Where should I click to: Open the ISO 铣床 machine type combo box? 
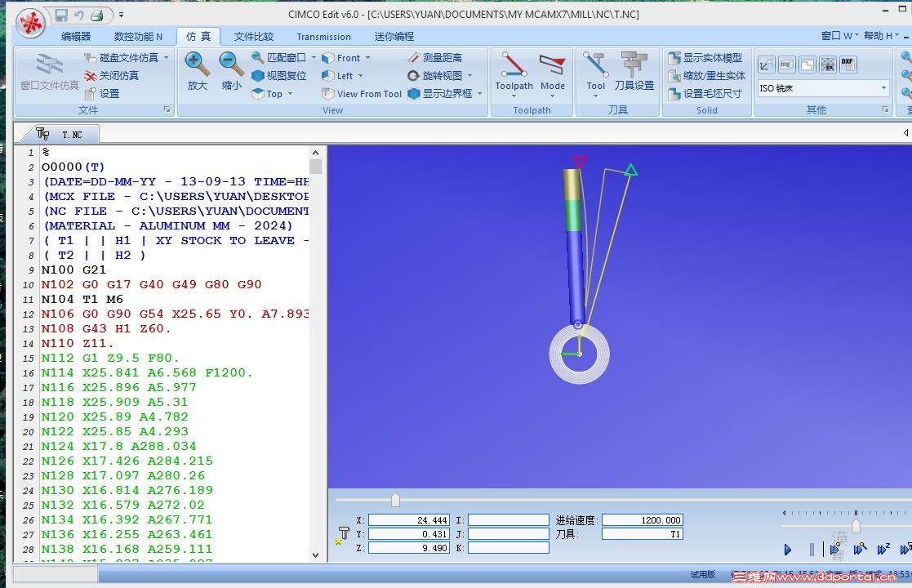(823, 88)
